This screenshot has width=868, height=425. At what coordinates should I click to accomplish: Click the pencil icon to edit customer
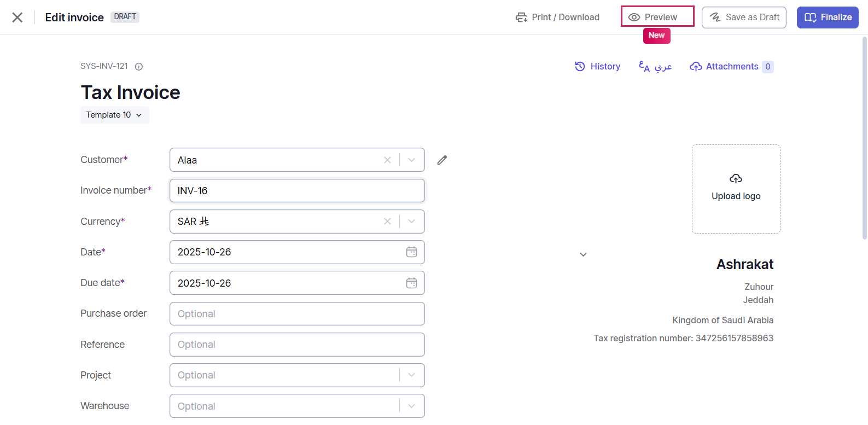(442, 160)
